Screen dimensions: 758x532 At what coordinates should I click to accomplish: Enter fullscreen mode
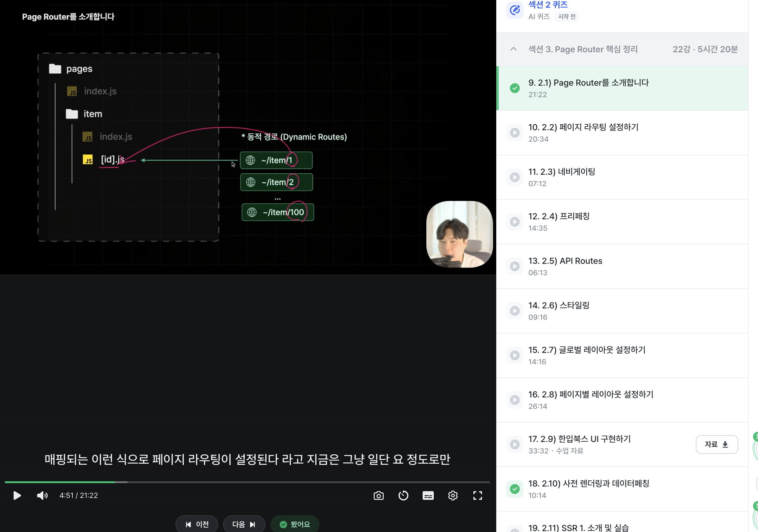[x=477, y=496]
